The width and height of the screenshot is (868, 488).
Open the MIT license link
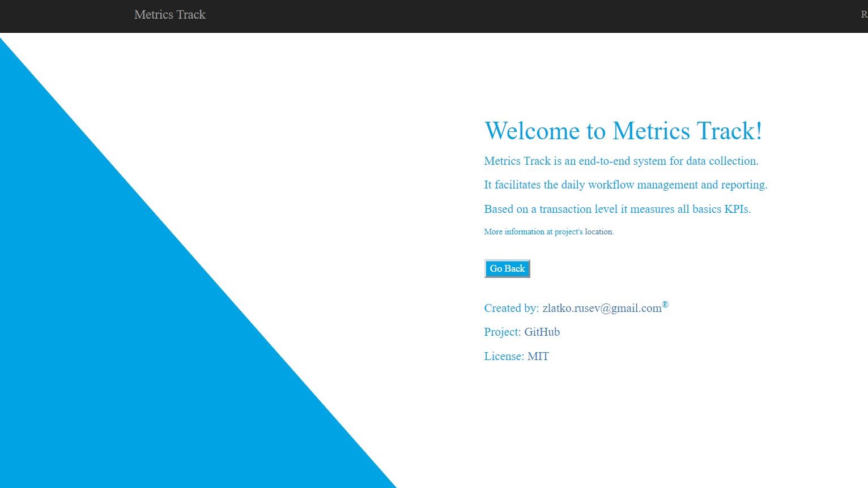coord(538,356)
